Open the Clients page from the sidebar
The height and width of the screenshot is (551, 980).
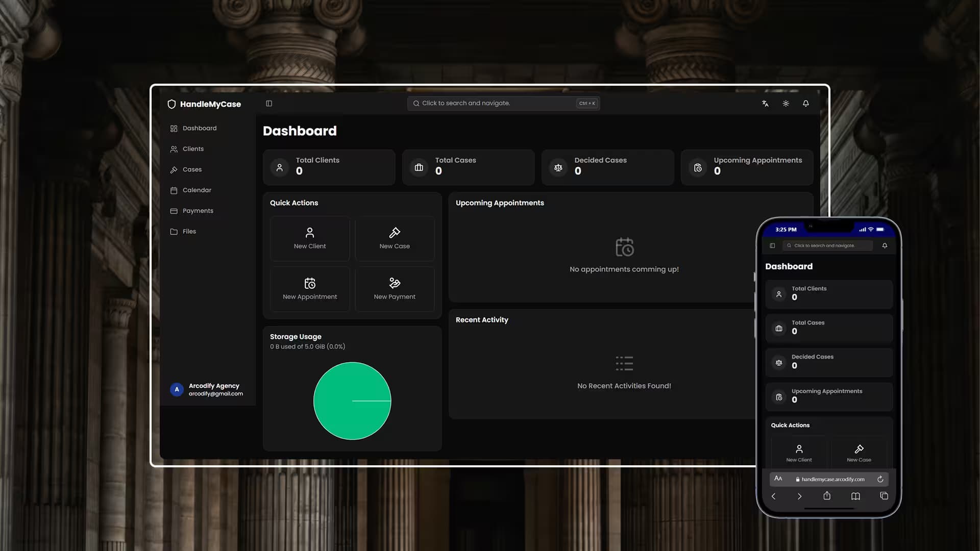pyautogui.click(x=192, y=148)
